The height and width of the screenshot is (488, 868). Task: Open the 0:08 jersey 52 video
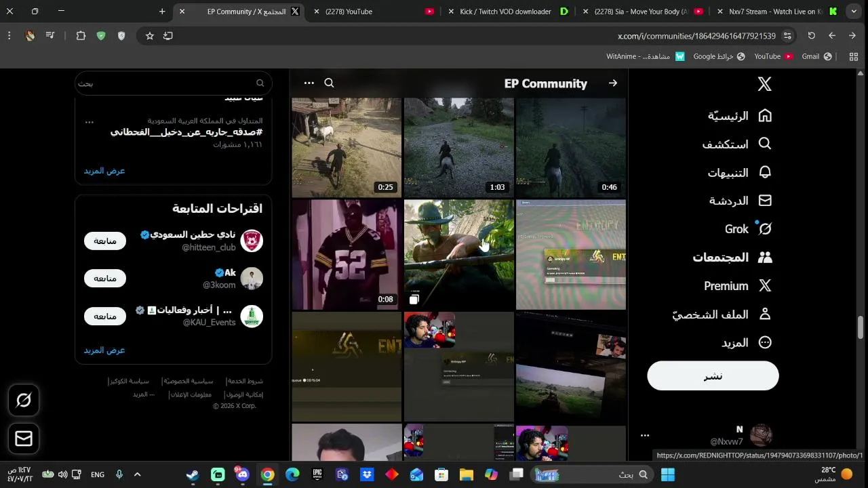347,254
